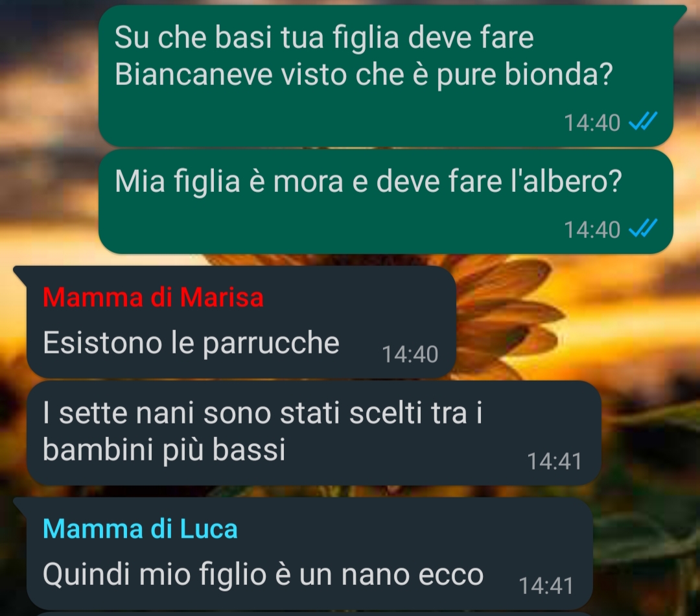Tap the 14:41 timestamp on sette nani message
700x616 pixels.
pos(554,461)
